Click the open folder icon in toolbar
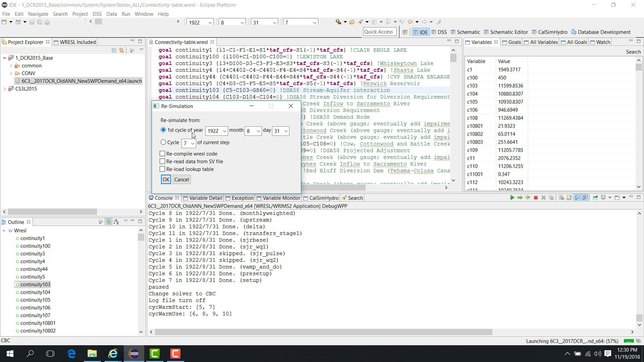 tap(352, 22)
